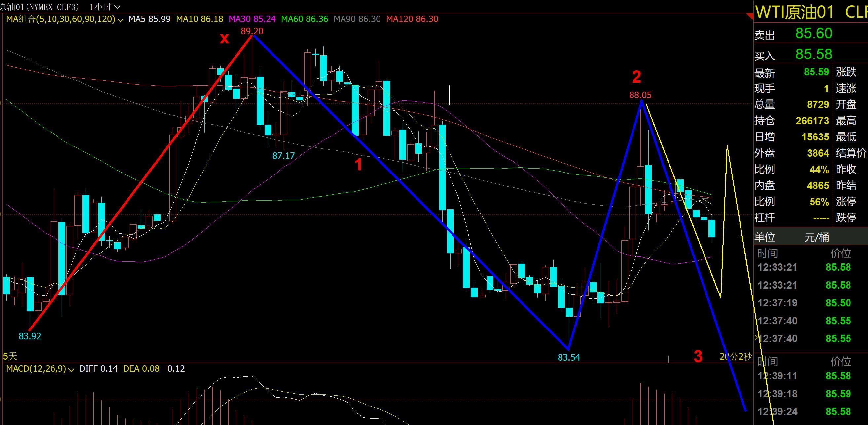Click the 现手 value 1

point(826,89)
